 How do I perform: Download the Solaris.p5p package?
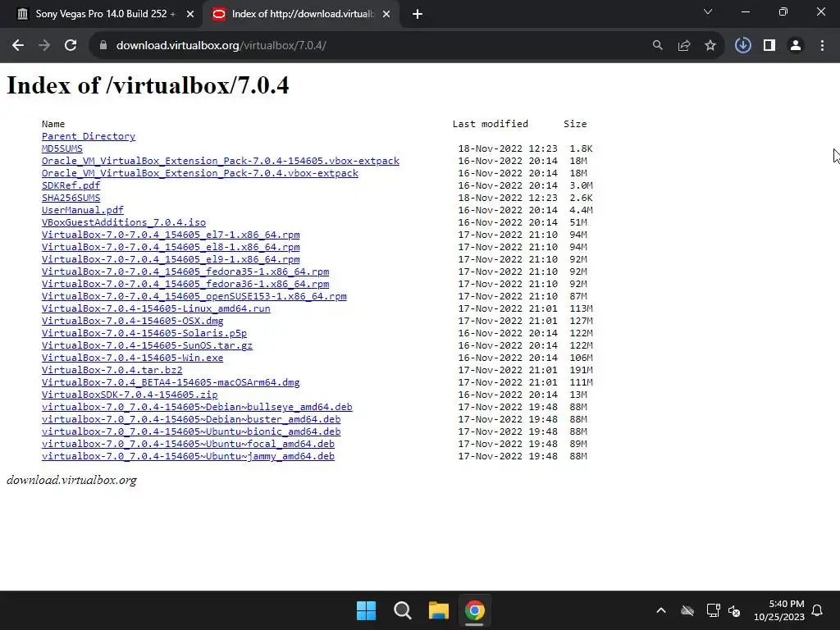coord(144,333)
